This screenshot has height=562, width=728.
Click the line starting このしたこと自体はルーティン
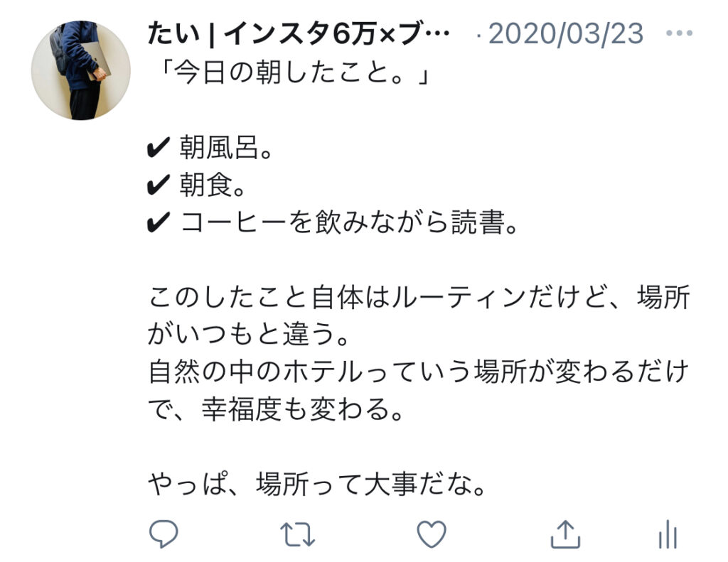[x=419, y=297]
